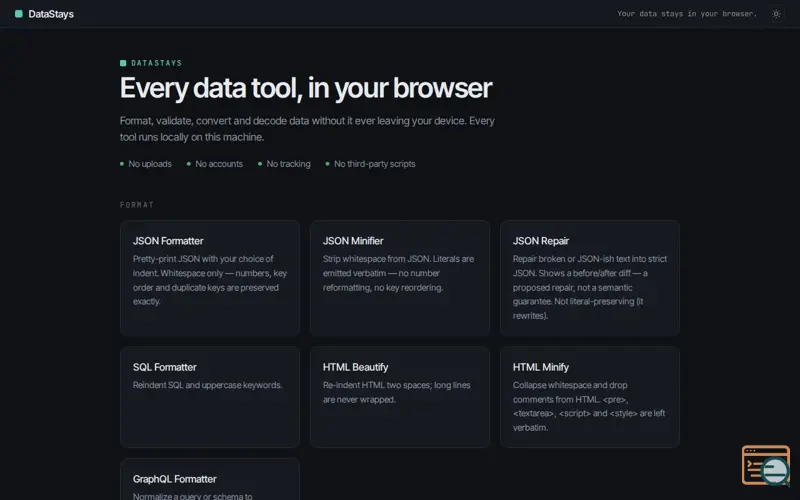The height and width of the screenshot is (500, 800).
Task: Click the 'FORMAT' section label
Action: (x=137, y=205)
